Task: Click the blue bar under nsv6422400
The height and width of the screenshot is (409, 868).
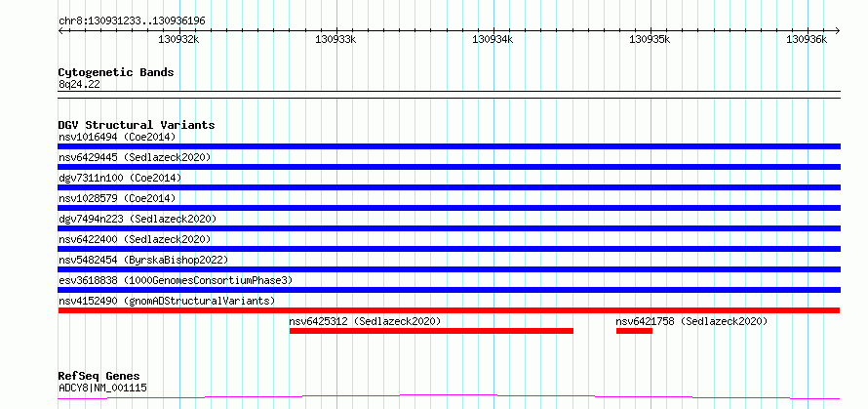Action: tap(449, 249)
